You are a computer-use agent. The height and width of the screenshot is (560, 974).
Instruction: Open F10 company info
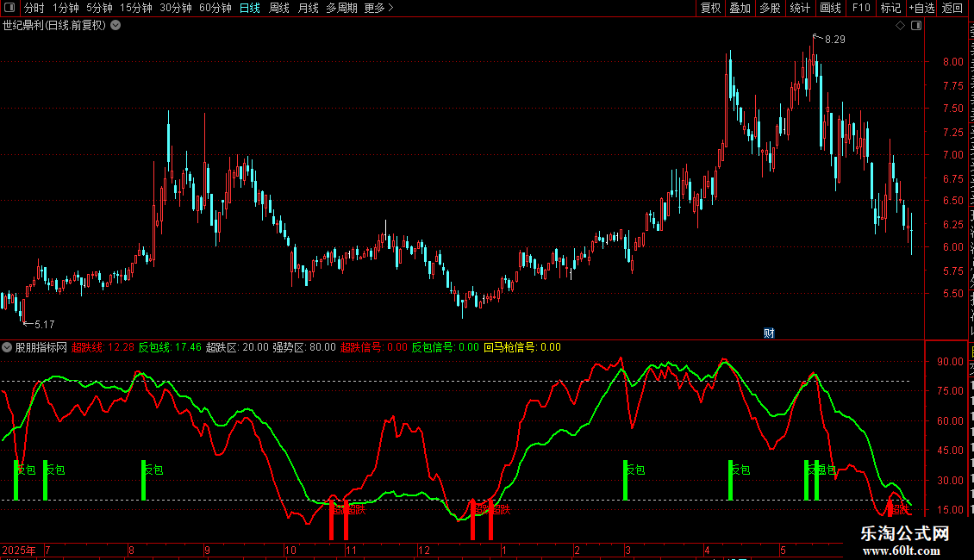pos(861,8)
